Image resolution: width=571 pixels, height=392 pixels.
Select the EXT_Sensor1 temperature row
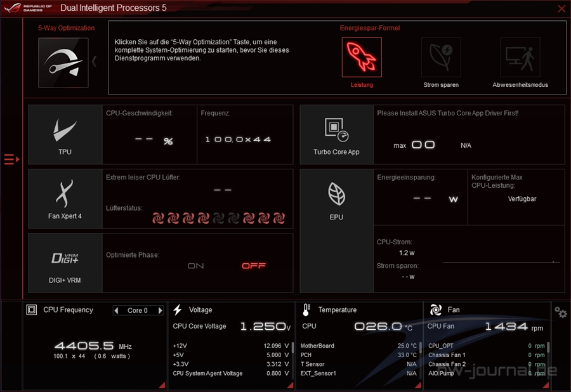tap(358, 373)
